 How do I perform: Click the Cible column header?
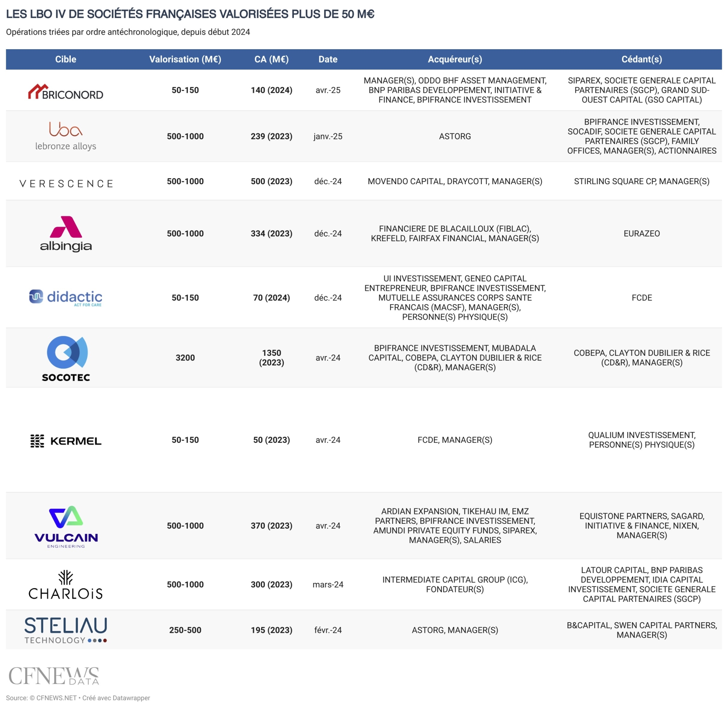click(x=66, y=59)
